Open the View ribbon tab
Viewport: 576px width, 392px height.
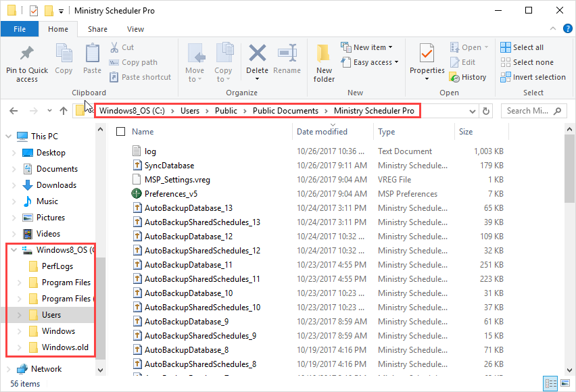point(135,29)
